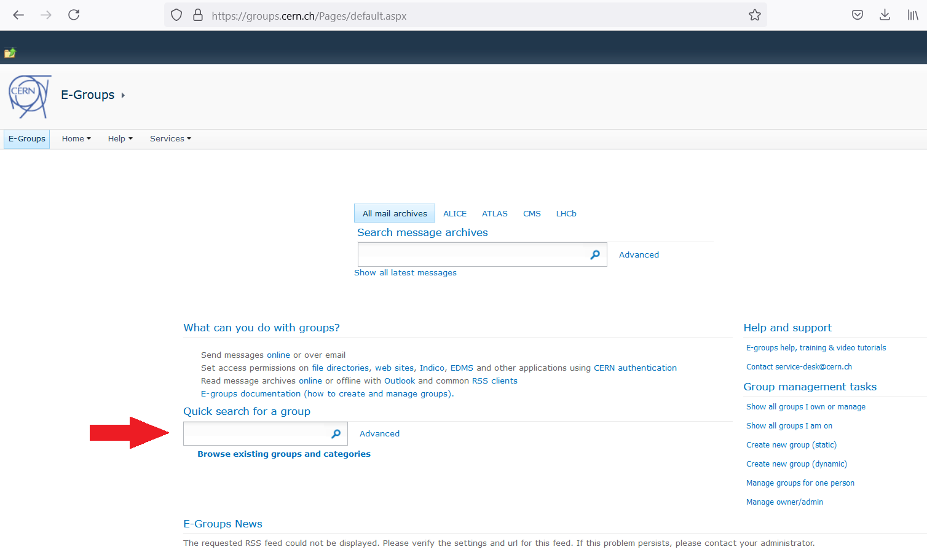Go back using the browser back arrow
This screenshot has height=560, width=927.
click(x=18, y=15)
